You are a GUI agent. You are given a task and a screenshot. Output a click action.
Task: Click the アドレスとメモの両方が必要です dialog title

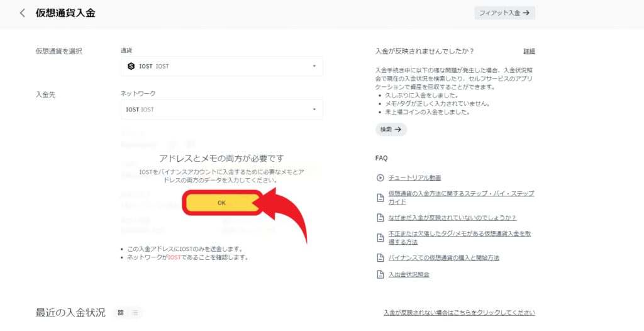(221, 159)
